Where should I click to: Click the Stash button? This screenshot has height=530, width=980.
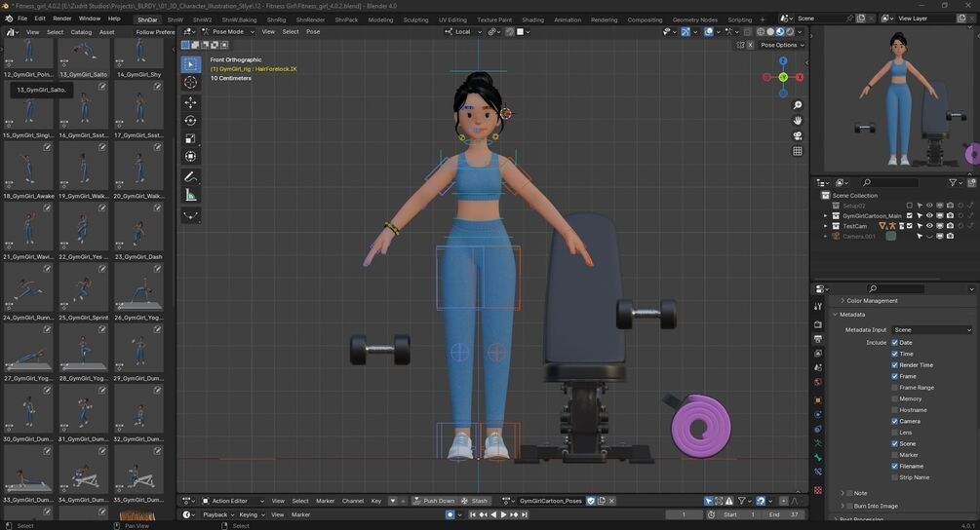pyautogui.click(x=474, y=501)
